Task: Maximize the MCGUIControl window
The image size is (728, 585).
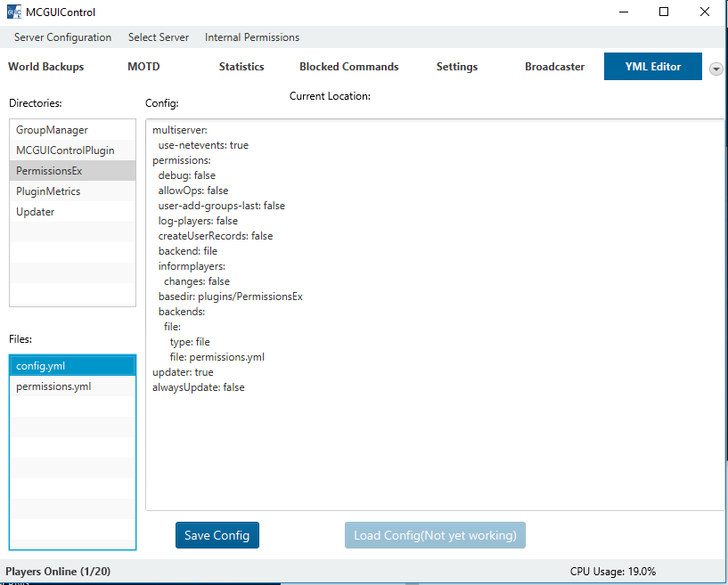Action: pos(664,12)
